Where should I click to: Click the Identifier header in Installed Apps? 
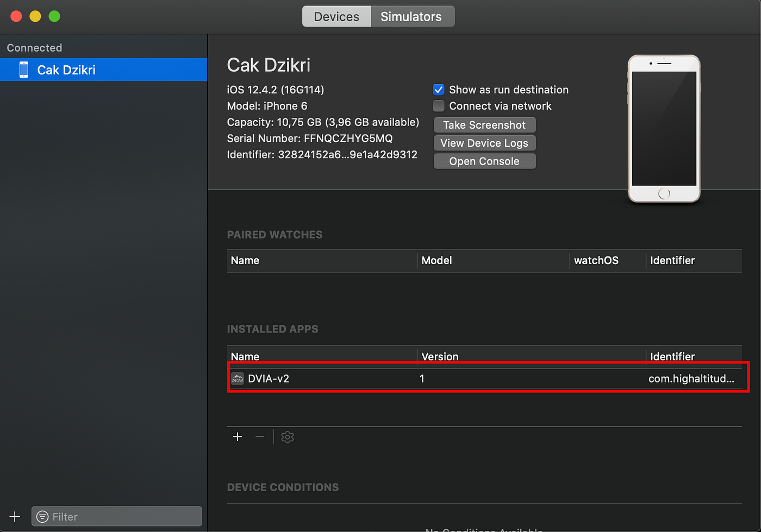point(672,356)
